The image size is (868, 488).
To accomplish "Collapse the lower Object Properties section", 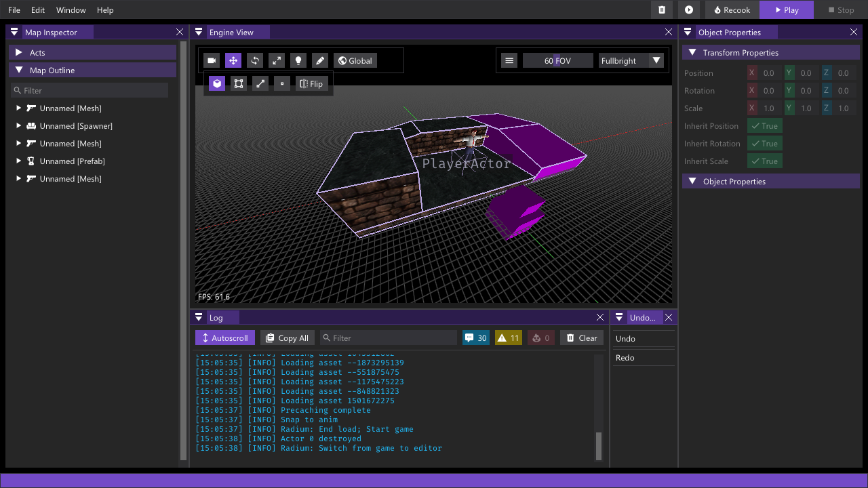I will click(771, 181).
